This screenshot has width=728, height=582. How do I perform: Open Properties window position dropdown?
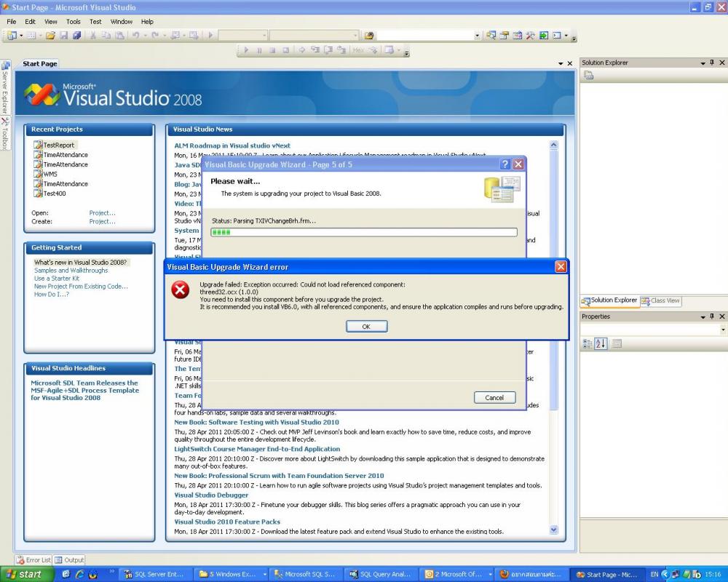pyautogui.click(x=703, y=317)
